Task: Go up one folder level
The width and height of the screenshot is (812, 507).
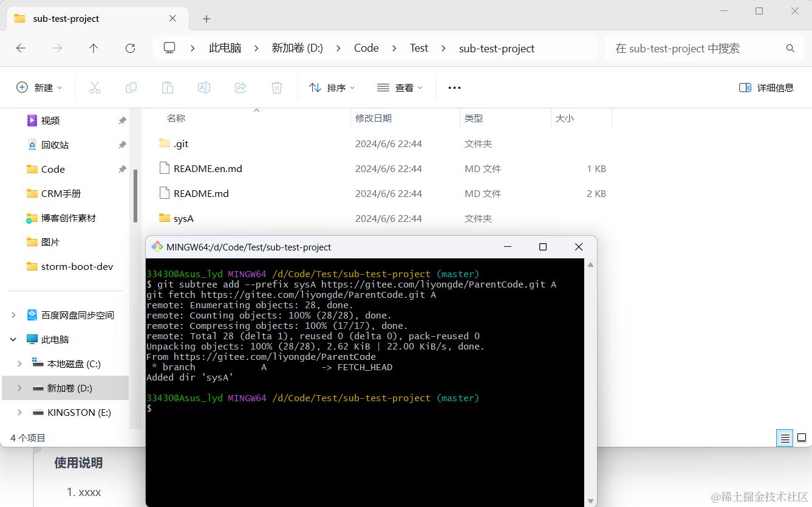Action: (x=94, y=48)
